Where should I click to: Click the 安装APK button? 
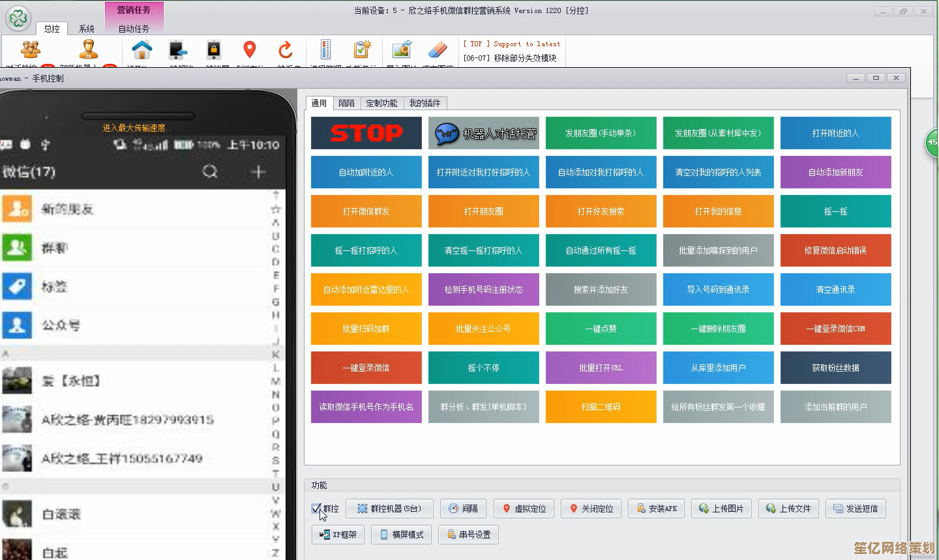[657, 508]
